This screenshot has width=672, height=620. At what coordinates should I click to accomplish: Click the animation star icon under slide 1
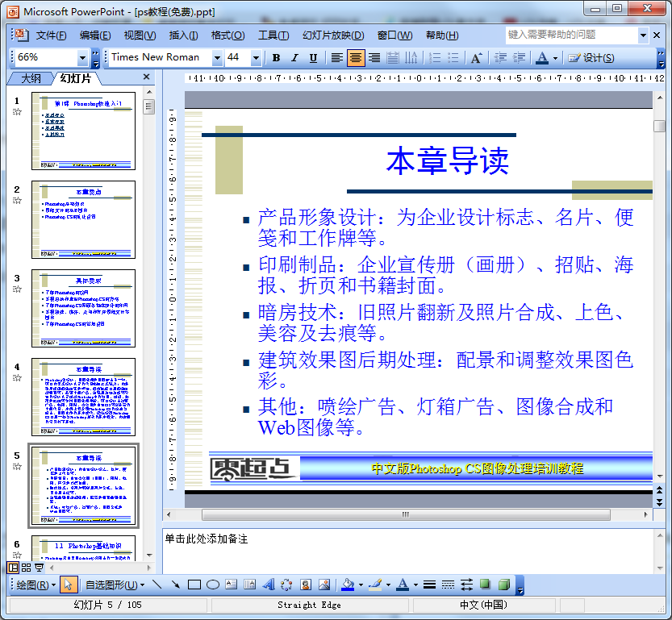pos(17,112)
